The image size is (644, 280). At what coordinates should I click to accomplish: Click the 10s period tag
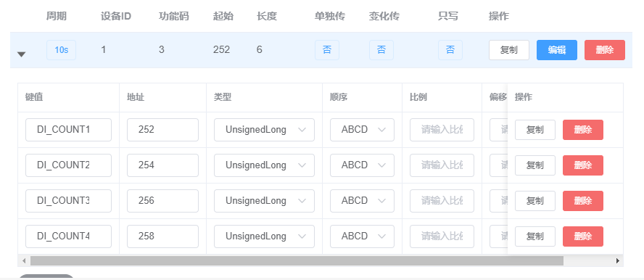click(x=61, y=50)
